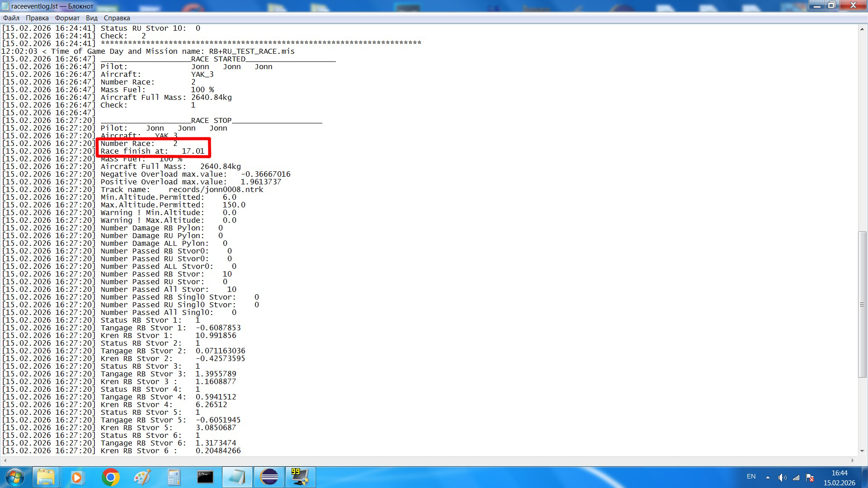Open Calculator from the taskbar
Screen dimensions: 868x488
point(174,477)
